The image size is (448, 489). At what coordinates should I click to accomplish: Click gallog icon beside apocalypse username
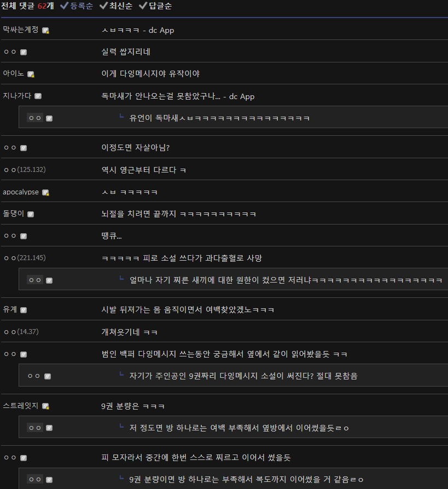click(x=45, y=192)
